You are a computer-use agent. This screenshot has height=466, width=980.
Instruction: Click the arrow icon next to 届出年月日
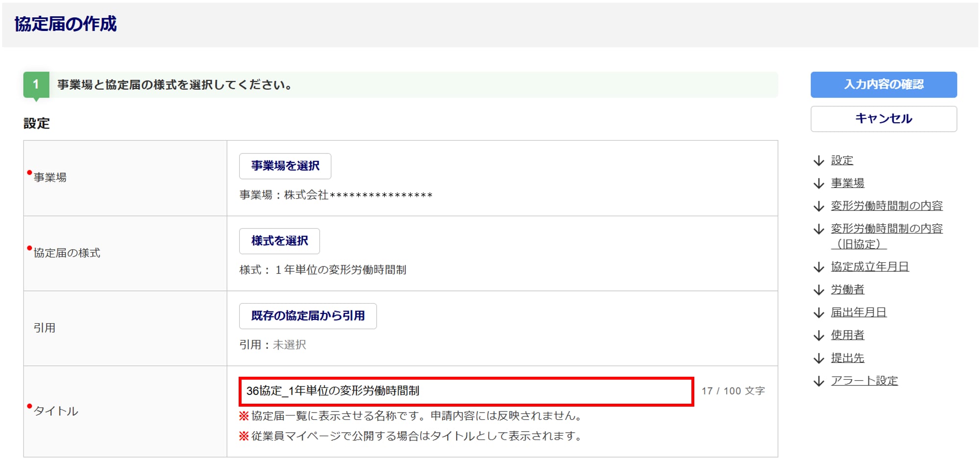[x=818, y=313]
